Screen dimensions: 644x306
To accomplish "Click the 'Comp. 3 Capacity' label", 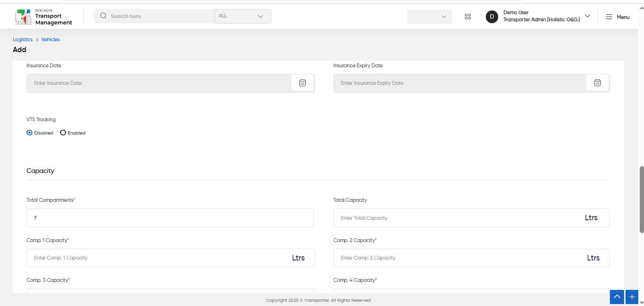I will pos(48,280).
